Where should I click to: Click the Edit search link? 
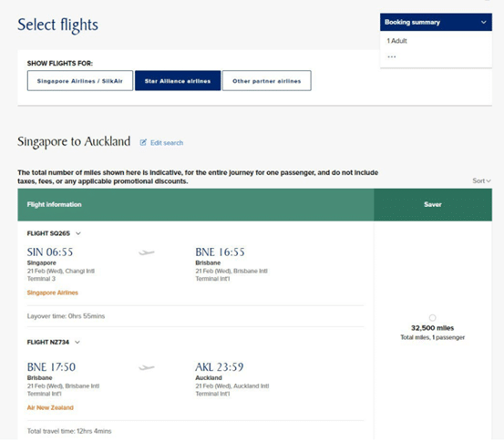[167, 143]
